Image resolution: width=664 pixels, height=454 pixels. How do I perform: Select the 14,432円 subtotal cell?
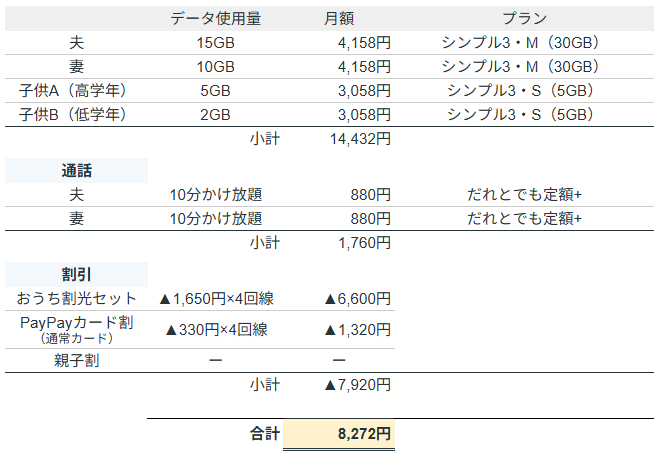tap(356, 139)
